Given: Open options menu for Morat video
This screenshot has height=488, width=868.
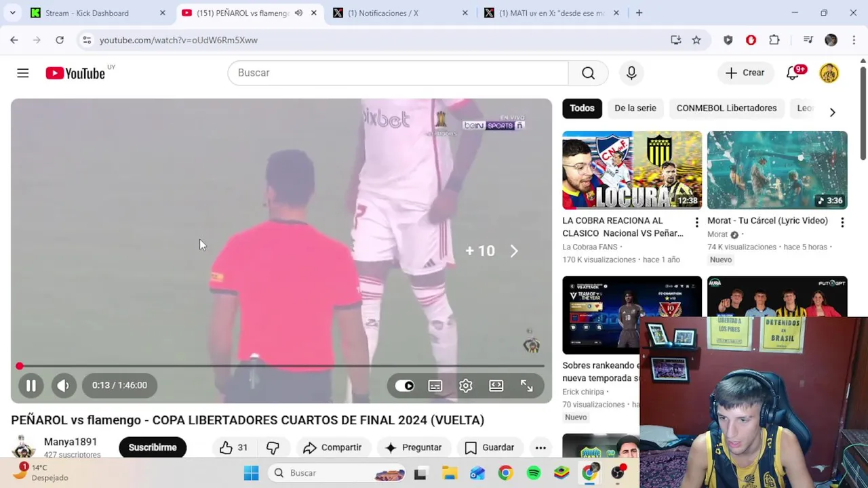Looking at the screenshot, I should click(842, 222).
